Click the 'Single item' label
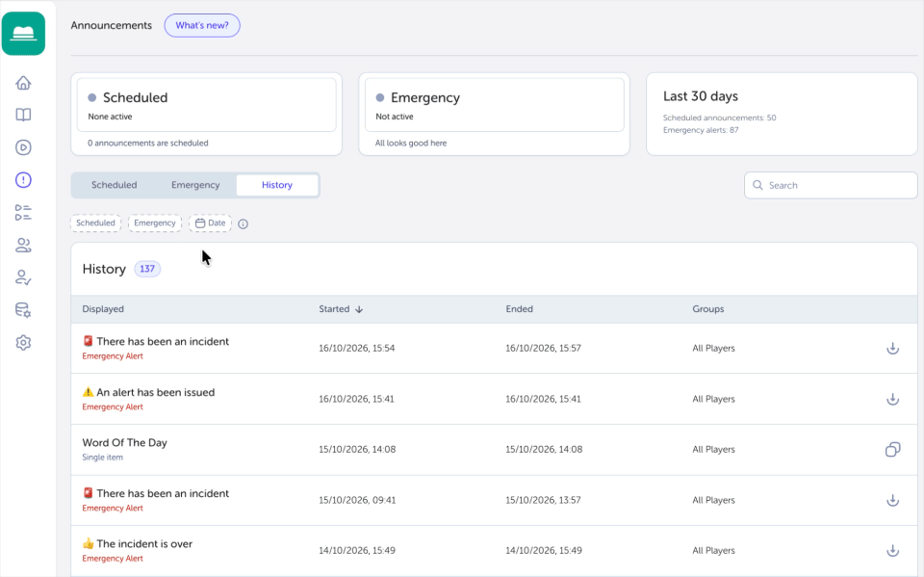 (103, 458)
